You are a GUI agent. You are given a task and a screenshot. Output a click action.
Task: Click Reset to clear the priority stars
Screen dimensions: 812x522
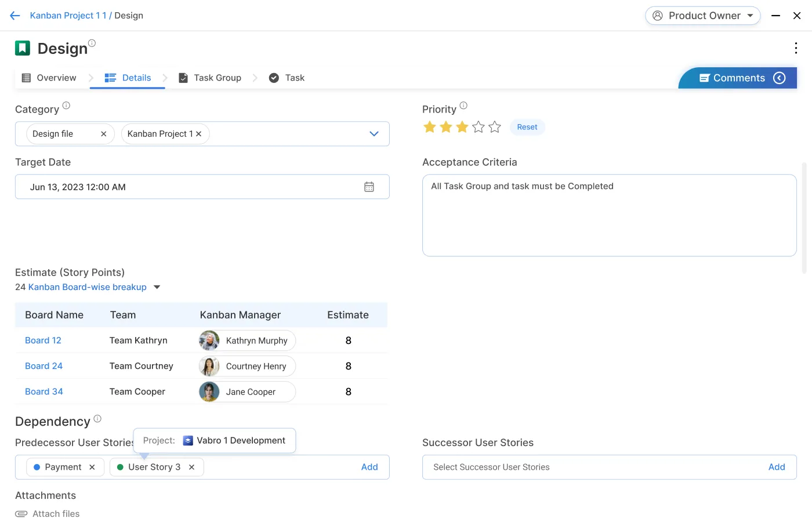[x=527, y=127]
